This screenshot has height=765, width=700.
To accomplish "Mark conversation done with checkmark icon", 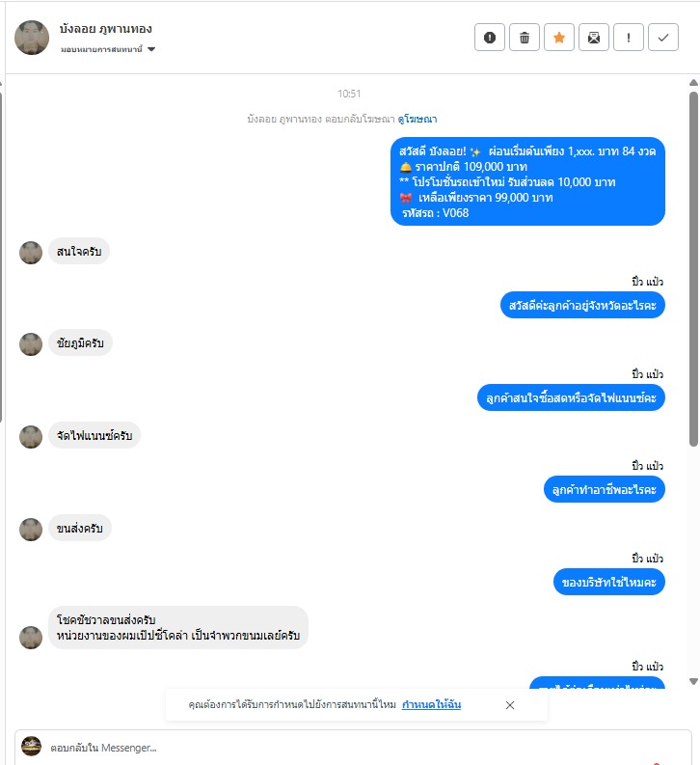I will [x=663, y=37].
